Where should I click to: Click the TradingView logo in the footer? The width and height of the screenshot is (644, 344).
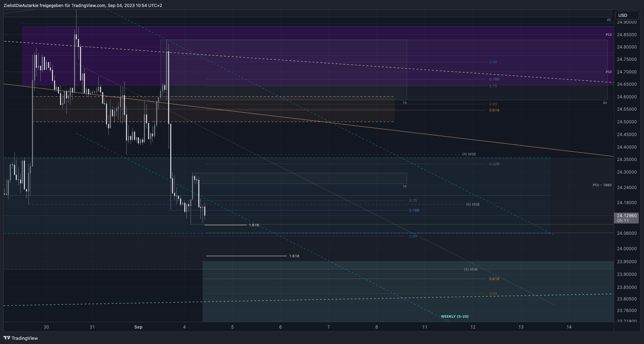[x=21, y=338]
